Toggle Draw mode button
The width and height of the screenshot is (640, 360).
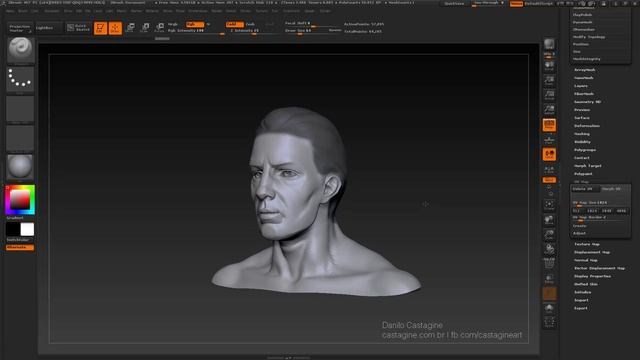pyautogui.click(x=115, y=28)
